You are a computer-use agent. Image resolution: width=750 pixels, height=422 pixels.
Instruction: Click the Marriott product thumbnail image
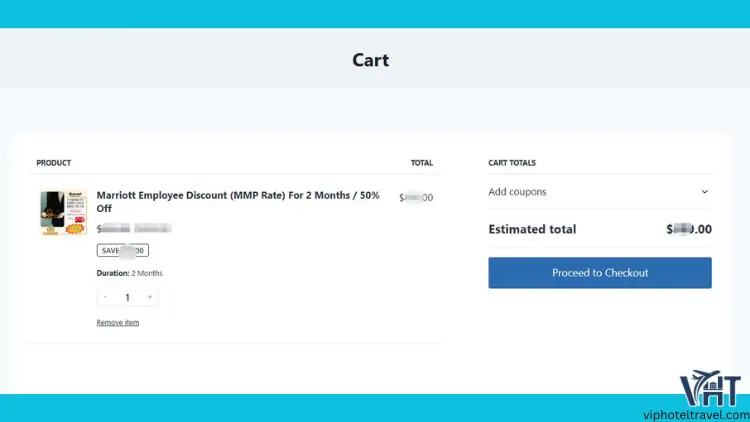pos(63,213)
